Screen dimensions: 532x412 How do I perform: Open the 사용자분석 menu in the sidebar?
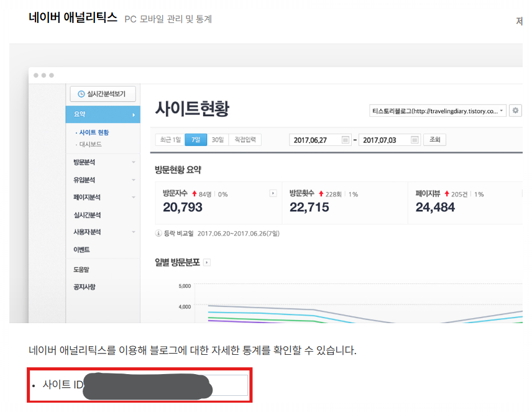pyautogui.click(x=86, y=232)
